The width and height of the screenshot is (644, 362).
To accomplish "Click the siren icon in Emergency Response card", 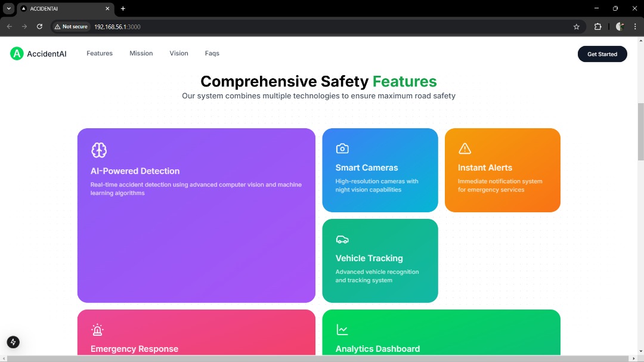I will pyautogui.click(x=97, y=330).
